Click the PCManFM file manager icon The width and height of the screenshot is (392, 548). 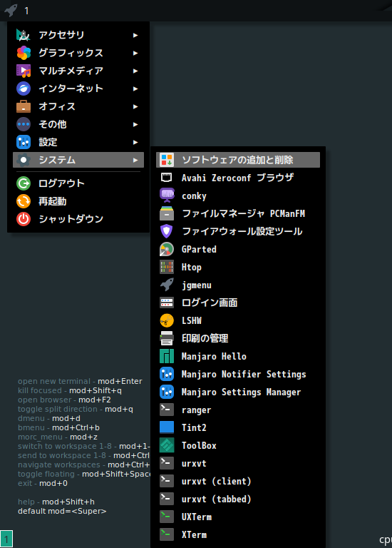tap(167, 213)
